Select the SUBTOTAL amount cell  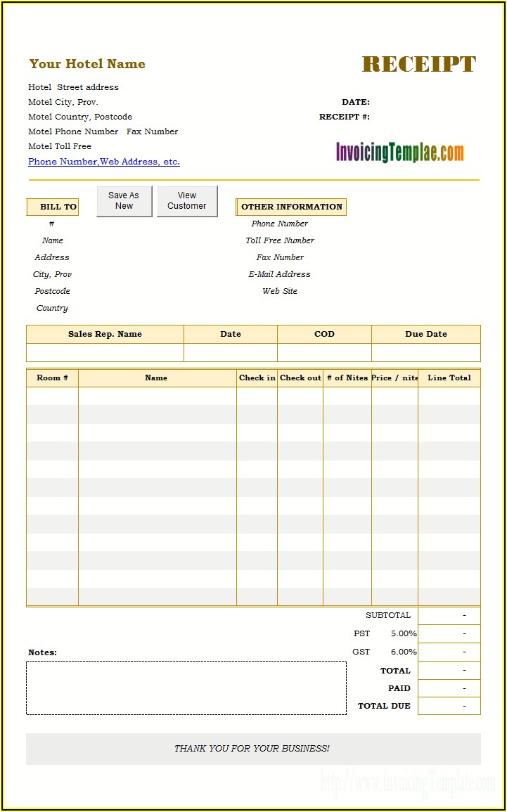coord(449,615)
